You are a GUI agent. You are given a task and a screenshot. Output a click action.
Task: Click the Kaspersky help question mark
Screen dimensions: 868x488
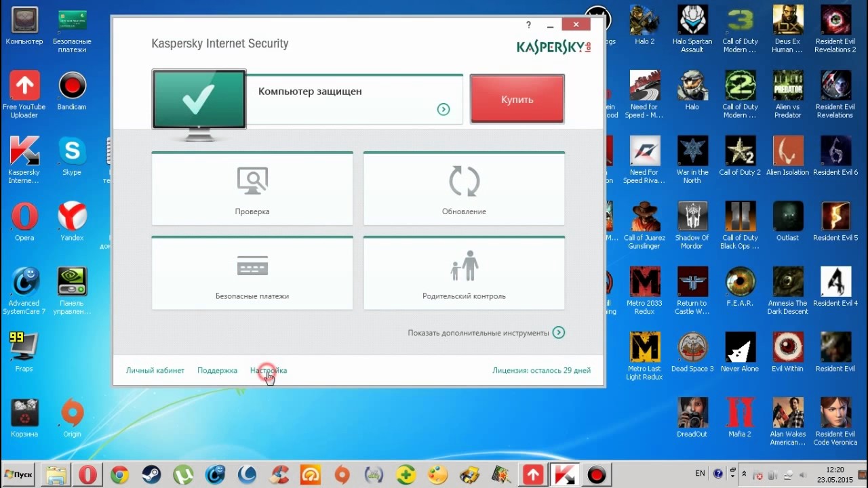[x=529, y=25]
